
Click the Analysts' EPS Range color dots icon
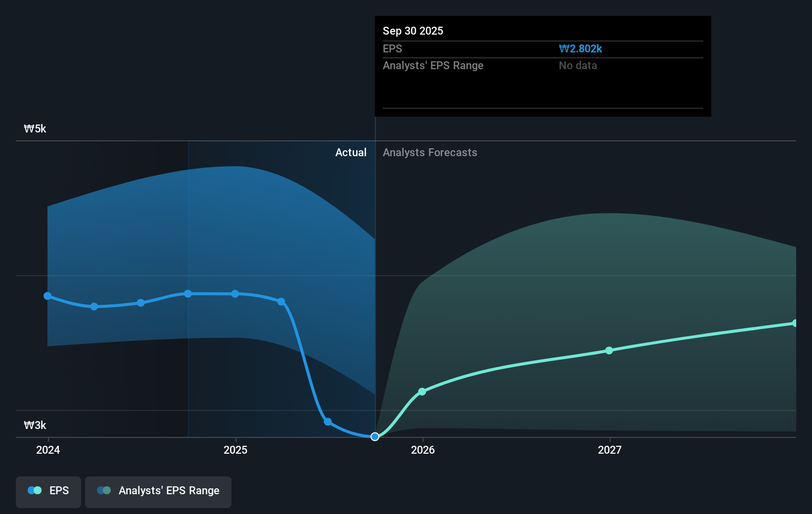coord(104,490)
